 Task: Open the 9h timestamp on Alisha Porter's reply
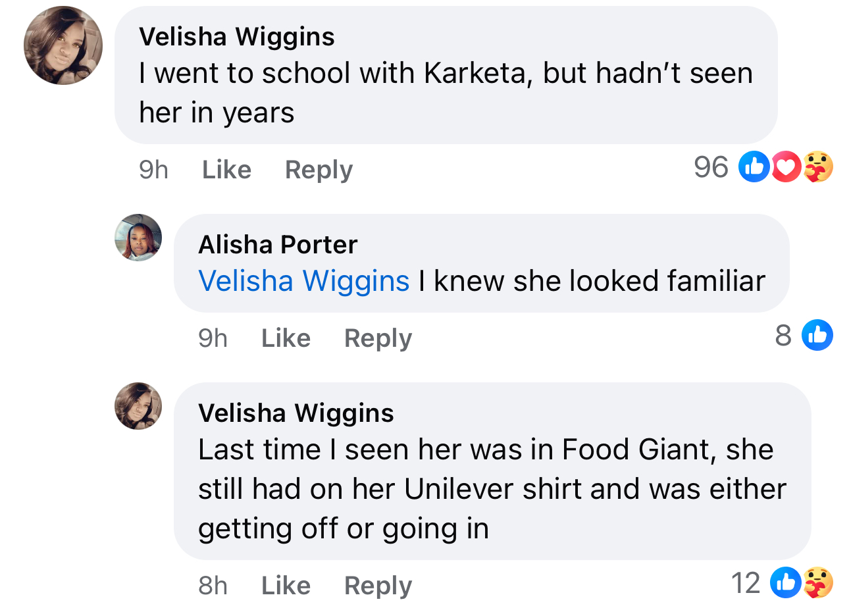click(213, 338)
